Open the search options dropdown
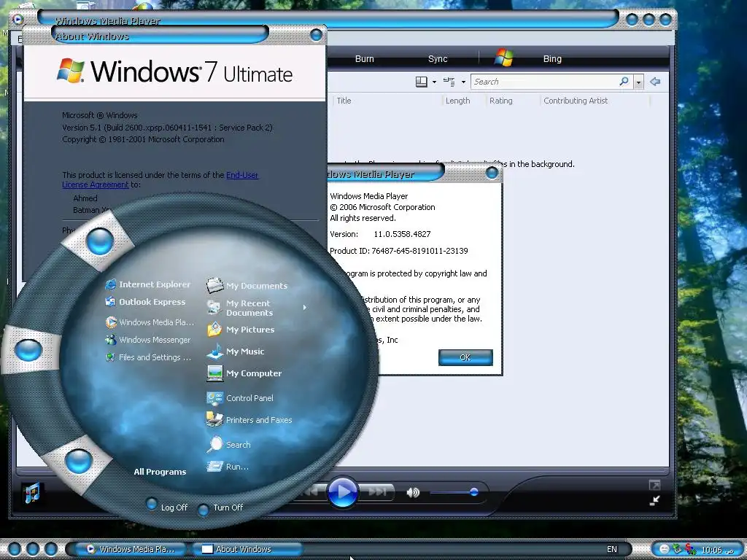Image resolution: width=747 pixels, height=560 pixels. 638,82
